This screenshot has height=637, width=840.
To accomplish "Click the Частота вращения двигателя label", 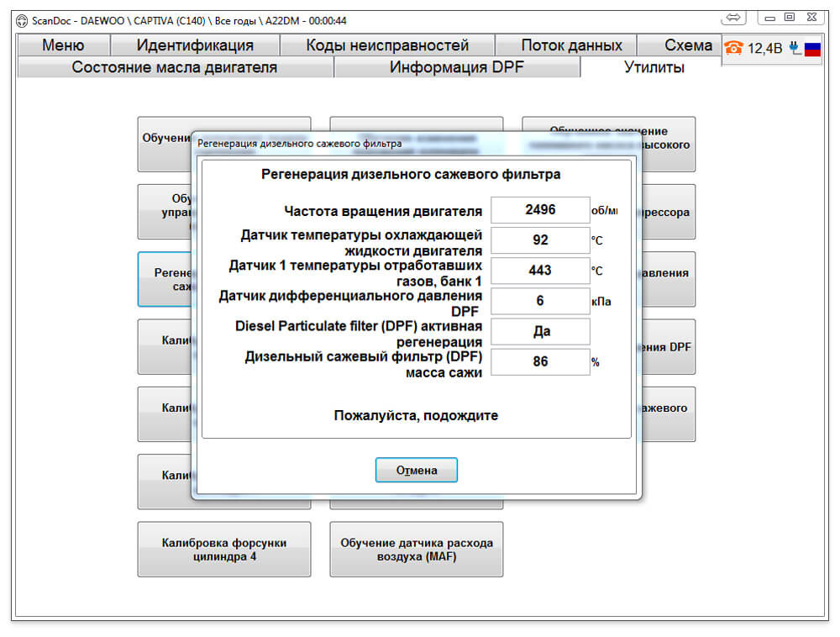I will click(383, 211).
